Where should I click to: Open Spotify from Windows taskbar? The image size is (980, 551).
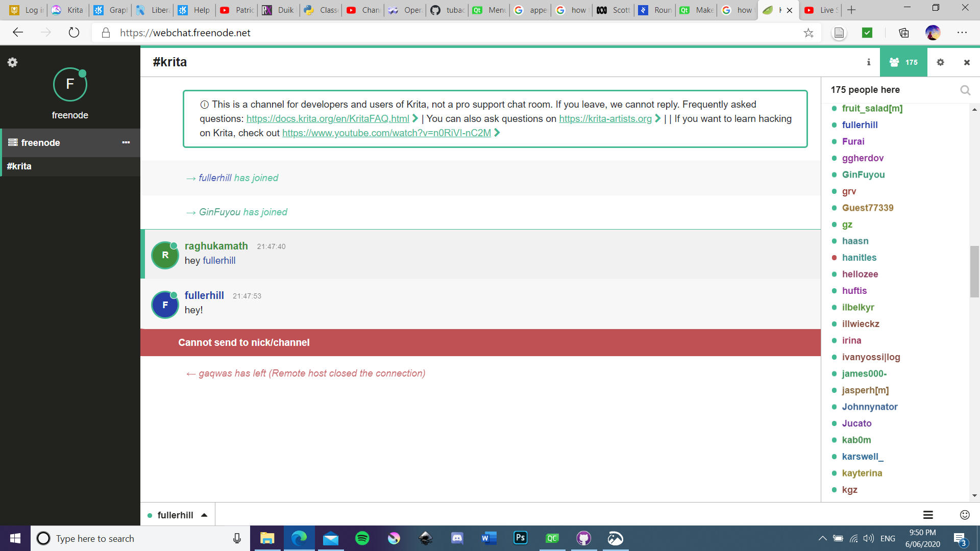pyautogui.click(x=362, y=538)
